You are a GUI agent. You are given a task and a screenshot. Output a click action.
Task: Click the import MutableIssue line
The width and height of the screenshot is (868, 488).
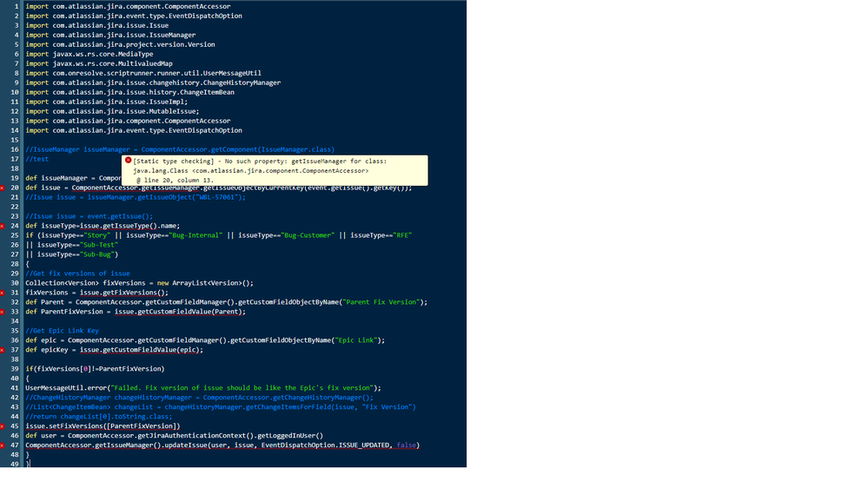coord(112,111)
